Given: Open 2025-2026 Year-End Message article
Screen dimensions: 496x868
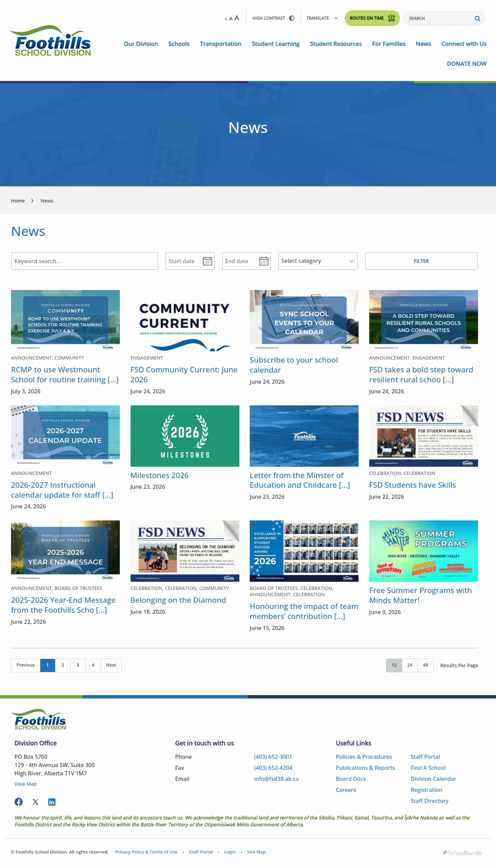Looking at the screenshot, I should click(63, 605).
